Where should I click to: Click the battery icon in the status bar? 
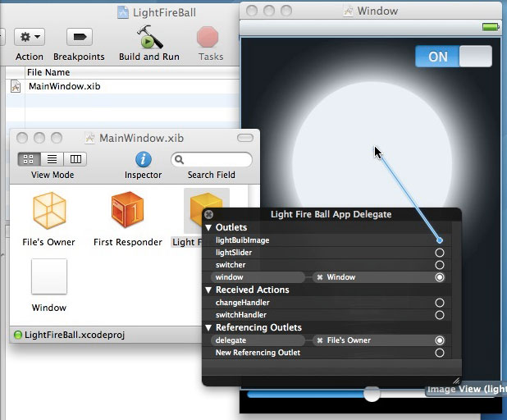[x=491, y=26]
